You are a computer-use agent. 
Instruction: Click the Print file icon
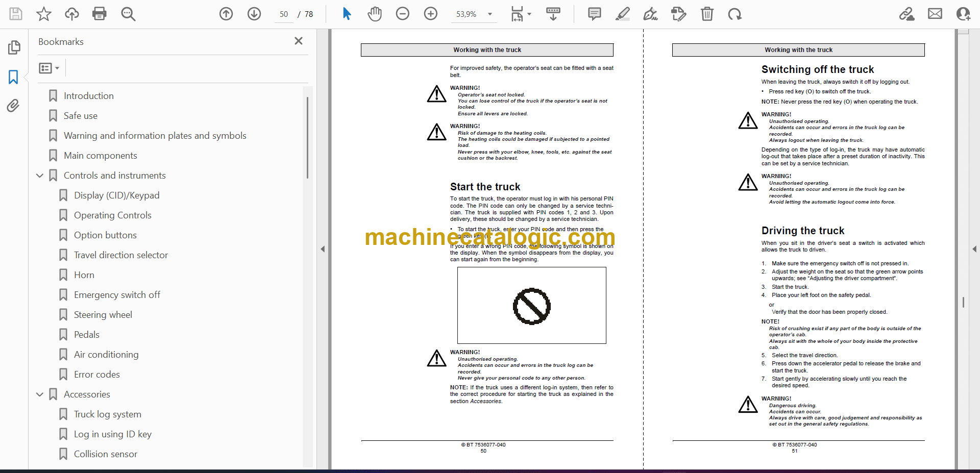[x=100, y=14]
